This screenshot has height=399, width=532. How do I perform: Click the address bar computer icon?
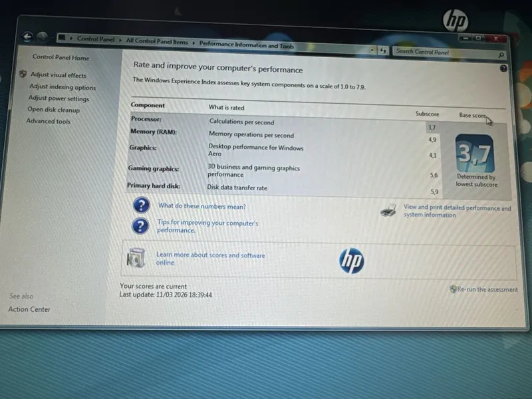pos(61,37)
